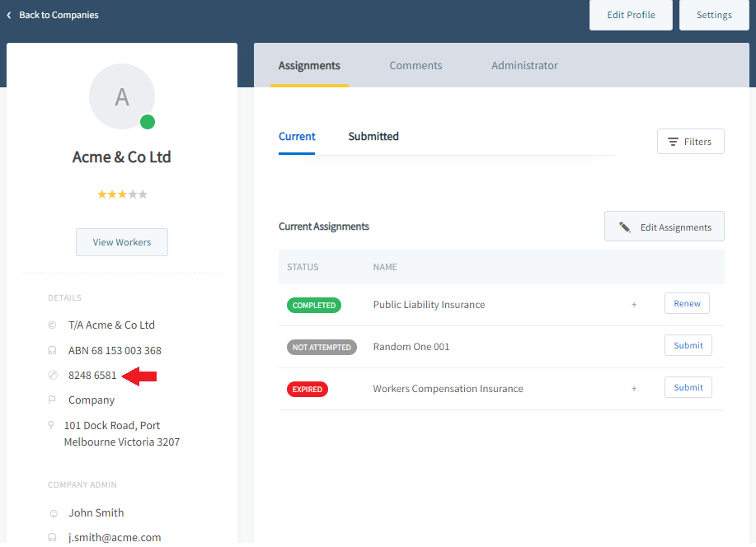This screenshot has width=756, height=547.
Task: Click the phone icon beside 8248 6581
Action: (x=53, y=376)
